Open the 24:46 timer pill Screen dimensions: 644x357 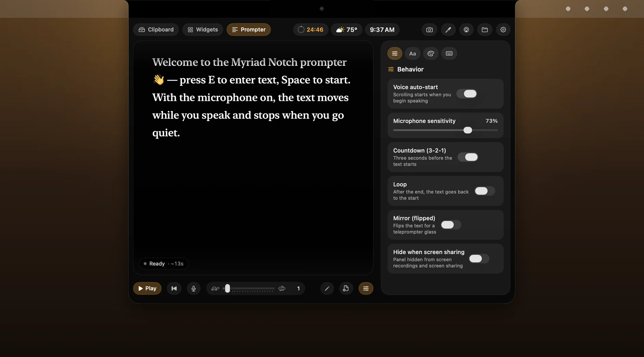point(310,29)
